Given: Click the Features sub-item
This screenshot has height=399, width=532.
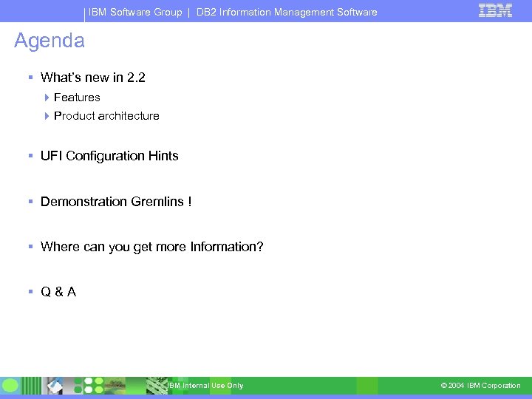Looking at the screenshot, I should click(x=77, y=98).
